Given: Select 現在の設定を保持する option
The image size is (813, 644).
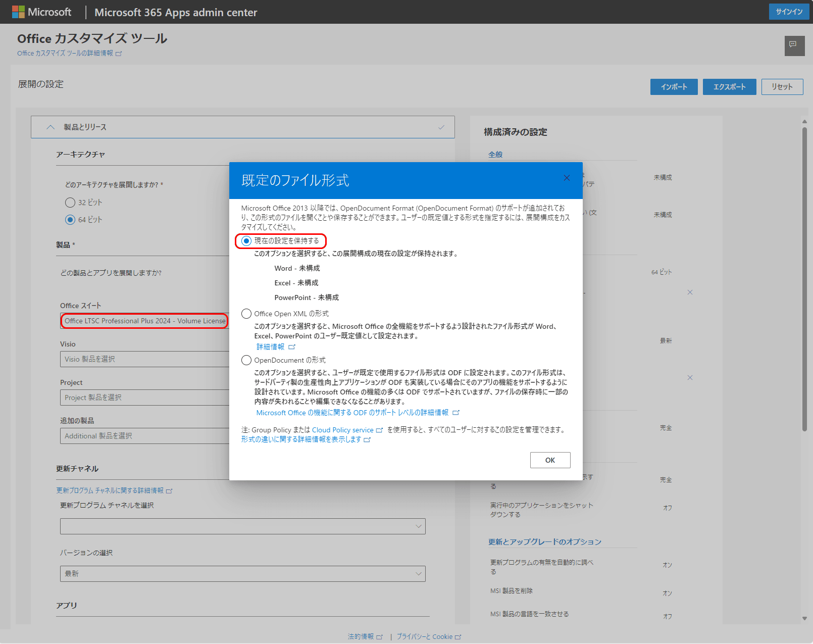Looking at the screenshot, I should [x=246, y=241].
